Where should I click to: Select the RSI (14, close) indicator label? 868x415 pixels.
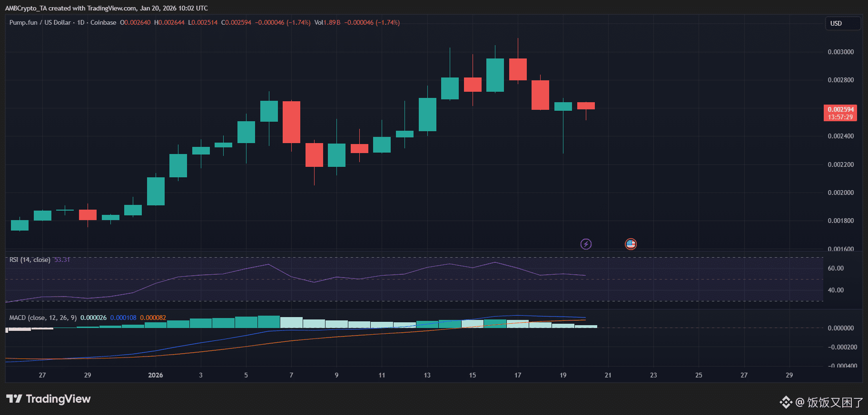pos(30,260)
